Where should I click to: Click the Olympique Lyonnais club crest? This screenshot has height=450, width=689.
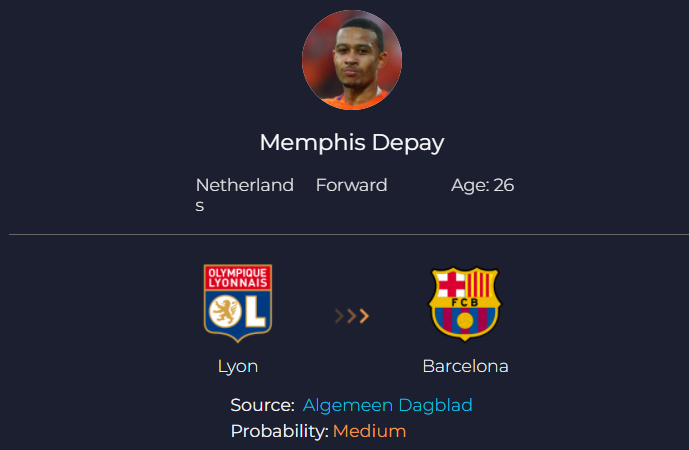pos(238,304)
